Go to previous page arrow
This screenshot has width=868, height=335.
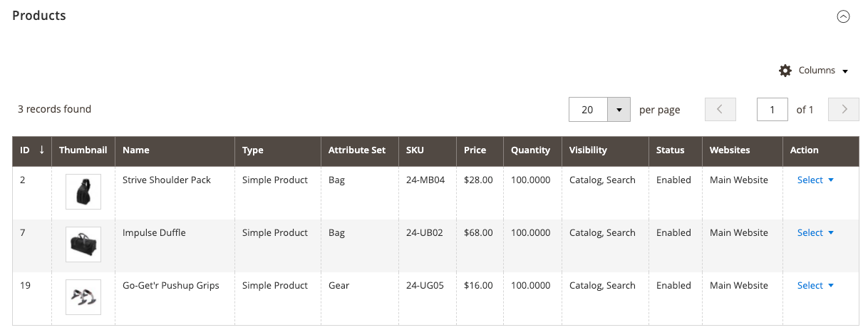(720, 110)
